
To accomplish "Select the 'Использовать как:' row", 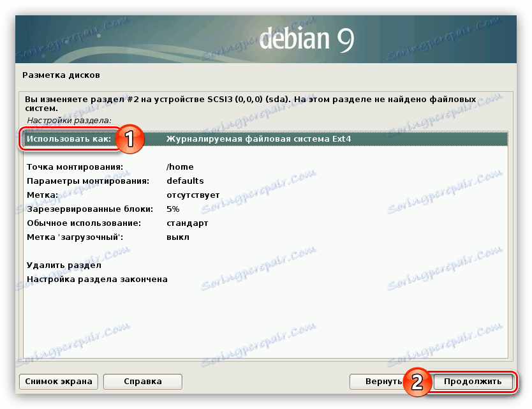I will pyautogui.click(x=265, y=139).
